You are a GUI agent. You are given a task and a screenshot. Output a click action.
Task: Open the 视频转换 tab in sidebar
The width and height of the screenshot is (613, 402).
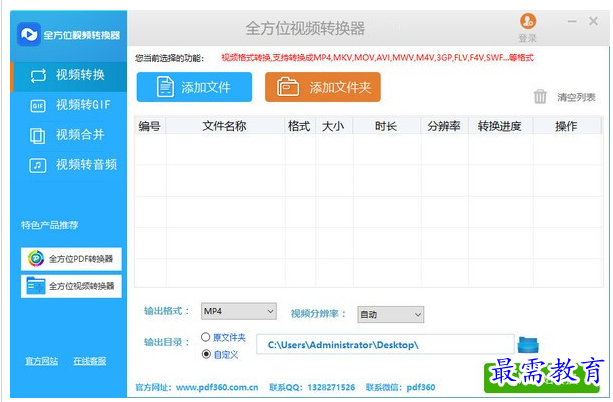69,75
